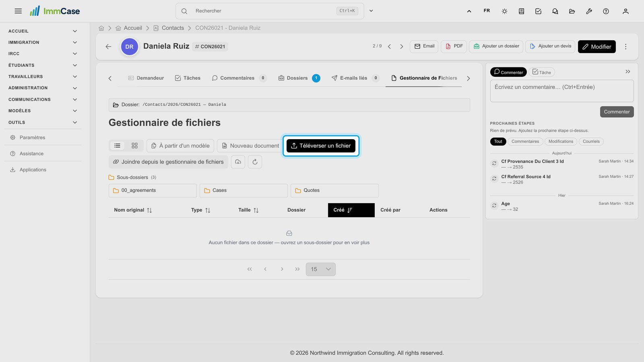Image resolution: width=644 pixels, height=362 pixels.
Task: Open the folder icon in top bar
Action: pos(572,11)
